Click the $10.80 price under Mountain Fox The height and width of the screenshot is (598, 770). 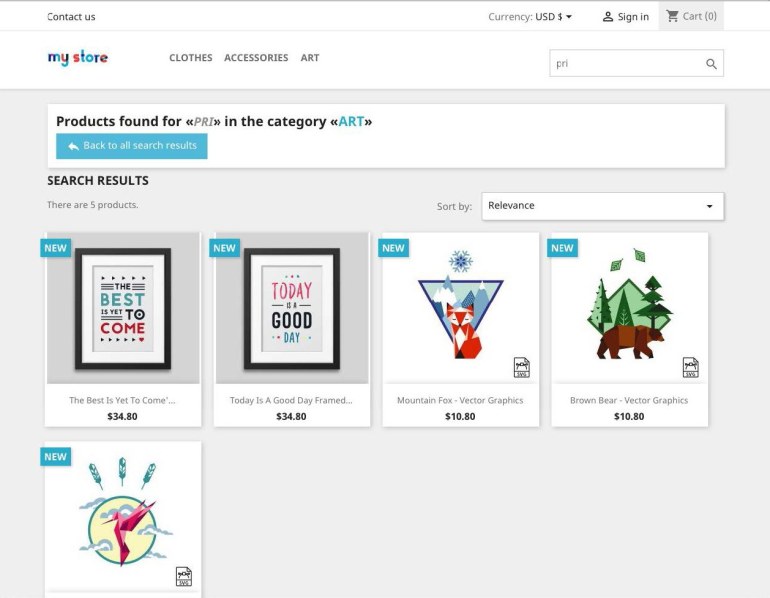point(460,416)
